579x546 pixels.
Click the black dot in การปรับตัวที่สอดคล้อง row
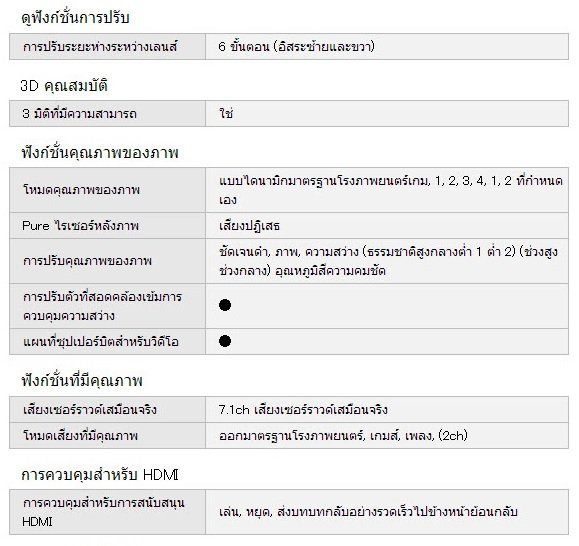tap(225, 305)
